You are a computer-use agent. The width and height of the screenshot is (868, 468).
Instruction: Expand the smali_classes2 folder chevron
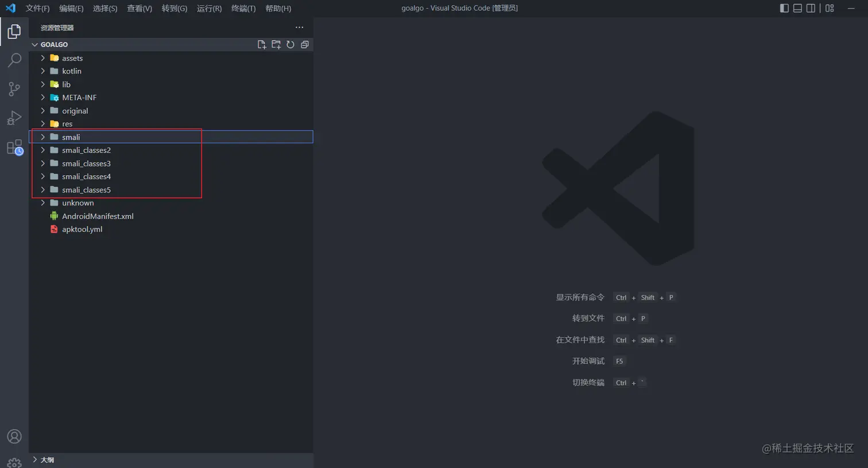pos(42,150)
